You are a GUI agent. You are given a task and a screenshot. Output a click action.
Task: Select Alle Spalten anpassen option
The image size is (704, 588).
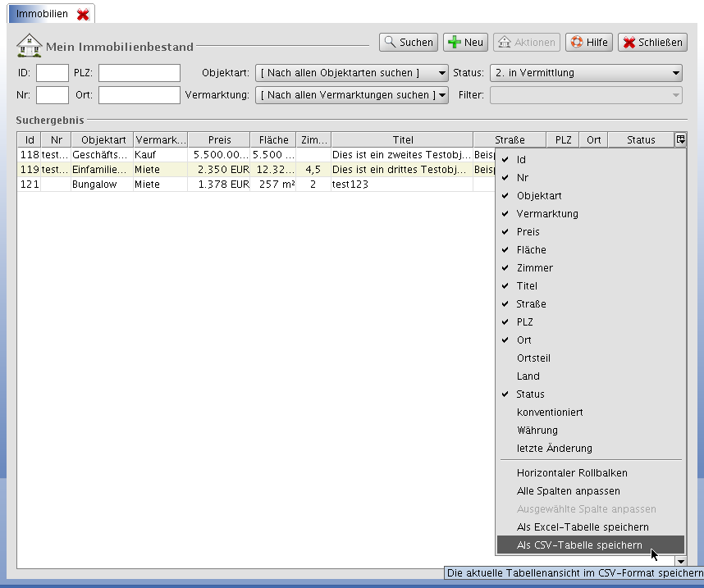click(x=568, y=490)
